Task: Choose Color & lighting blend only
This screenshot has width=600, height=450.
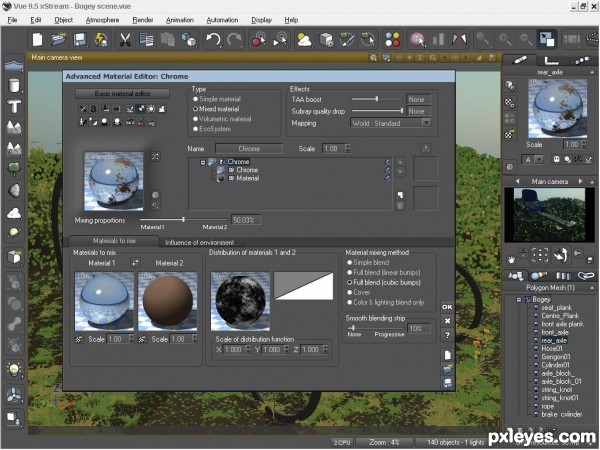Action: click(x=349, y=302)
